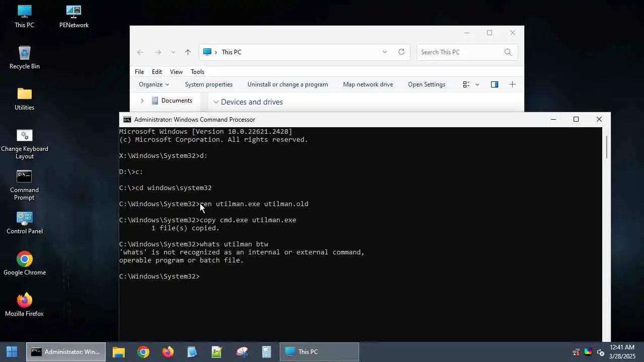This screenshot has height=362, width=644.
Task: Click Map network drive
Action: [x=368, y=84]
